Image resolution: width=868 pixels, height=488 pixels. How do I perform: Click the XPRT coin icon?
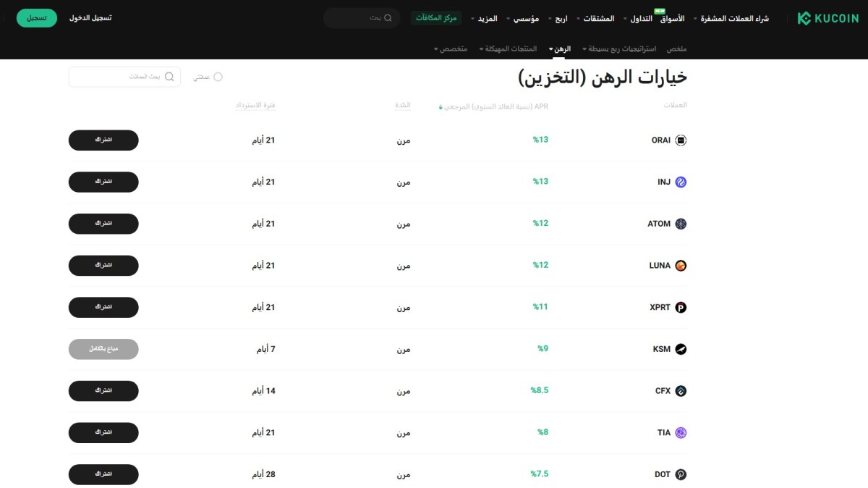tap(681, 308)
